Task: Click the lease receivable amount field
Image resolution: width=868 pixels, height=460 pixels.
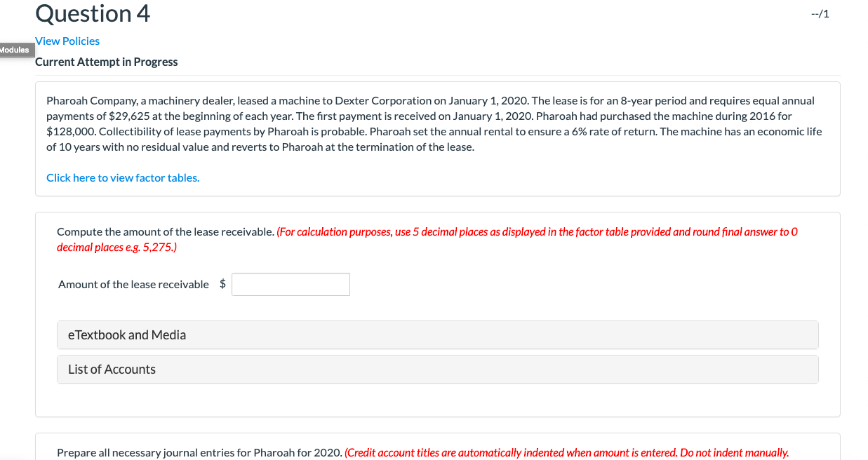Action: pyautogui.click(x=290, y=284)
